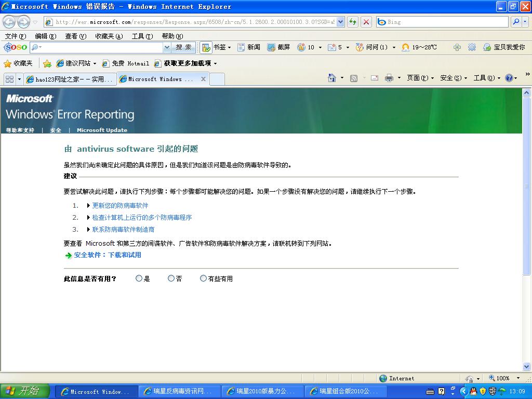
Task: Click the scrollbar down arrow
Action: [526, 366]
